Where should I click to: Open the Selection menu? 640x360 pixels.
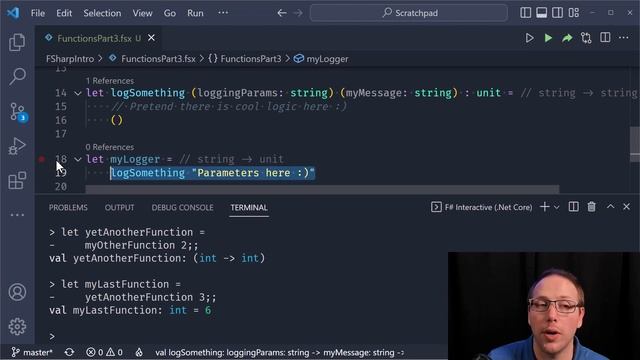coord(102,13)
